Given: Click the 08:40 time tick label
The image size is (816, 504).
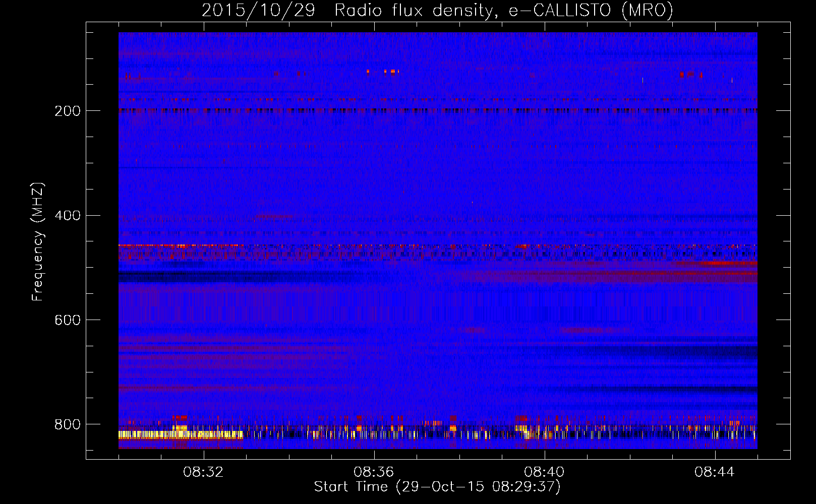Looking at the screenshot, I should point(544,472).
